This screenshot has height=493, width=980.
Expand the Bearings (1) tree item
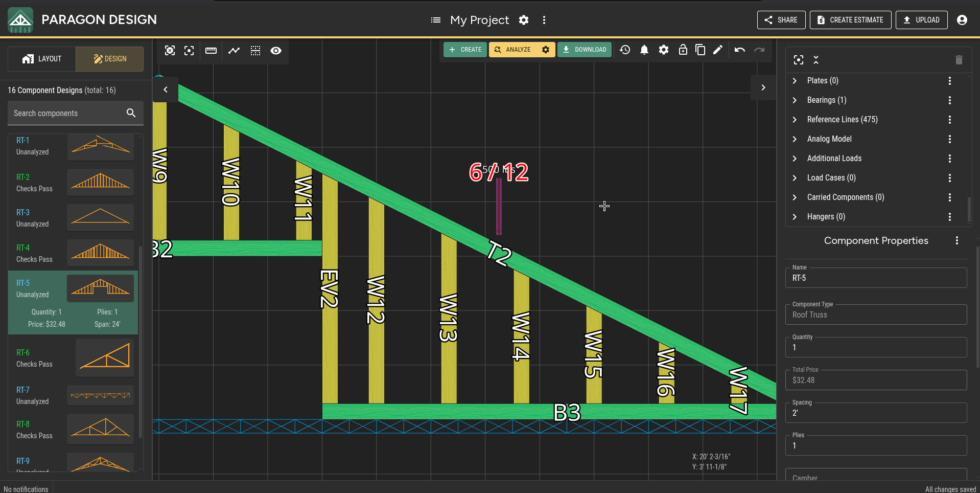[x=795, y=100]
